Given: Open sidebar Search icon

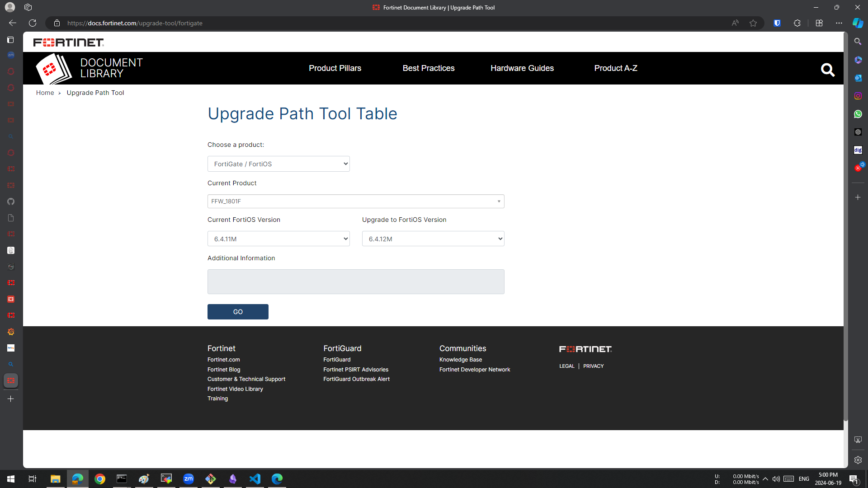Looking at the screenshot, I should (x=858, y=42).
